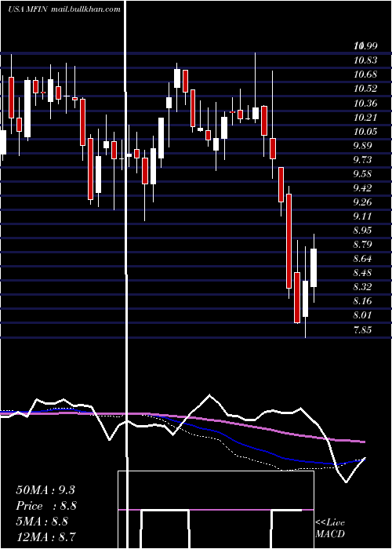
Task: Select the 10.36 price label
Action: 365,103
